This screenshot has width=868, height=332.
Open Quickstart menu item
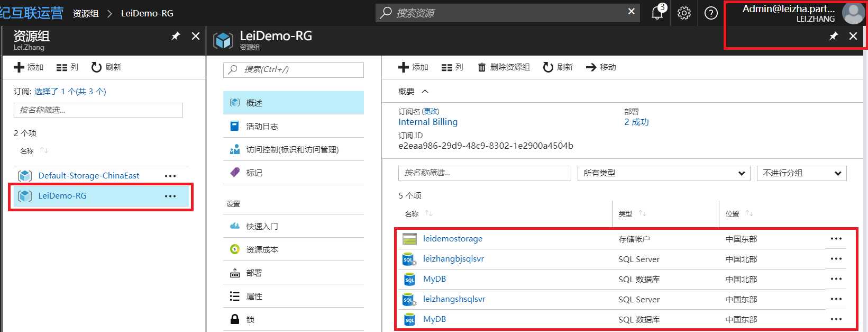coord(294,226)
